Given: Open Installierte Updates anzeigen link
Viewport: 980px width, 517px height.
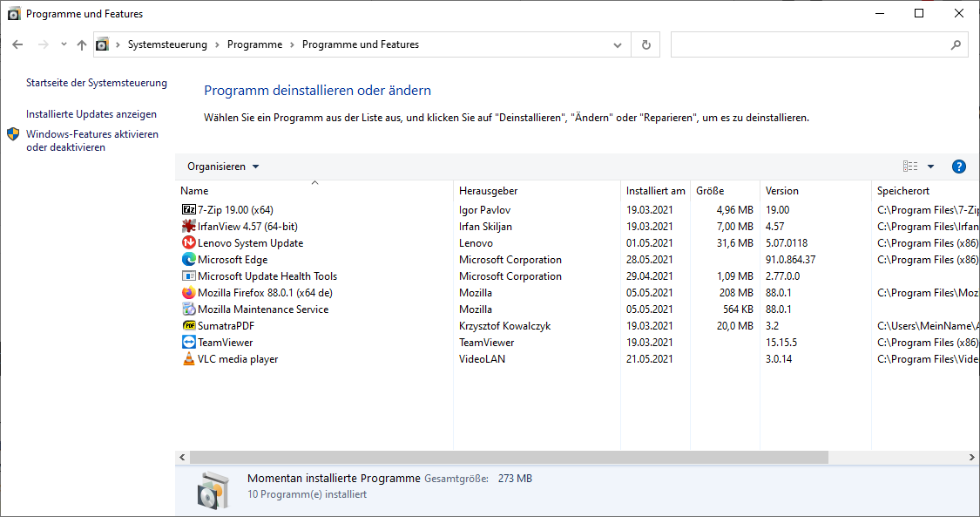Looking at the screenshot, I should tap(91, 114).
